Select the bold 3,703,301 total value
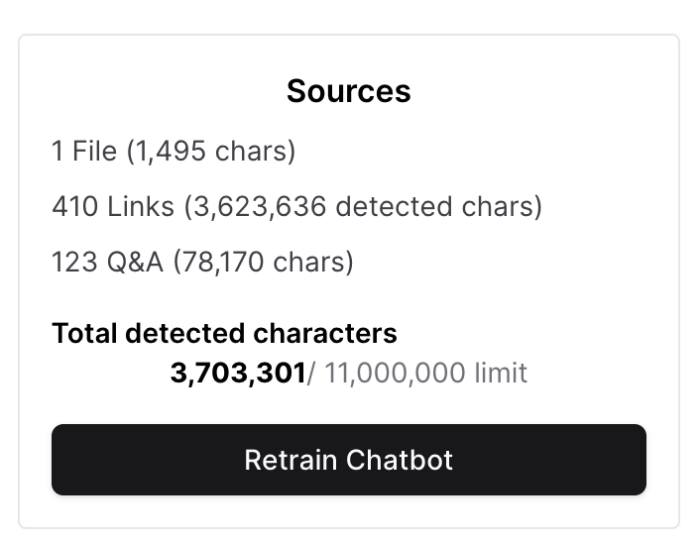This screenshot has height=541, width=700. point(238,373)
